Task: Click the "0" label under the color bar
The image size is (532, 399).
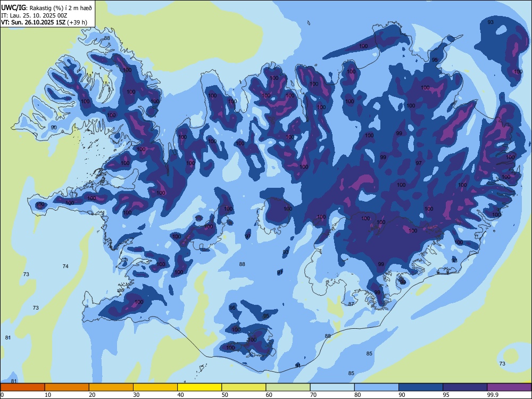Action: click(2, 395)
